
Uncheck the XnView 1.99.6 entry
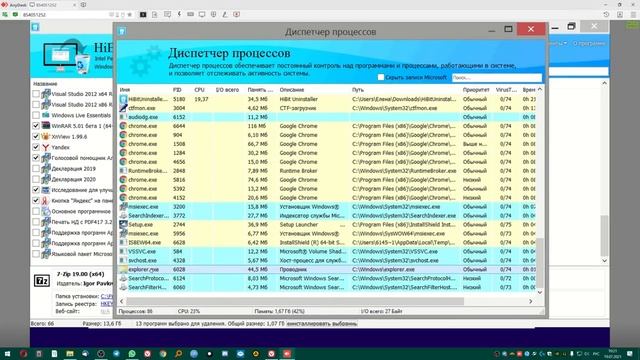[x=36, y=136]
